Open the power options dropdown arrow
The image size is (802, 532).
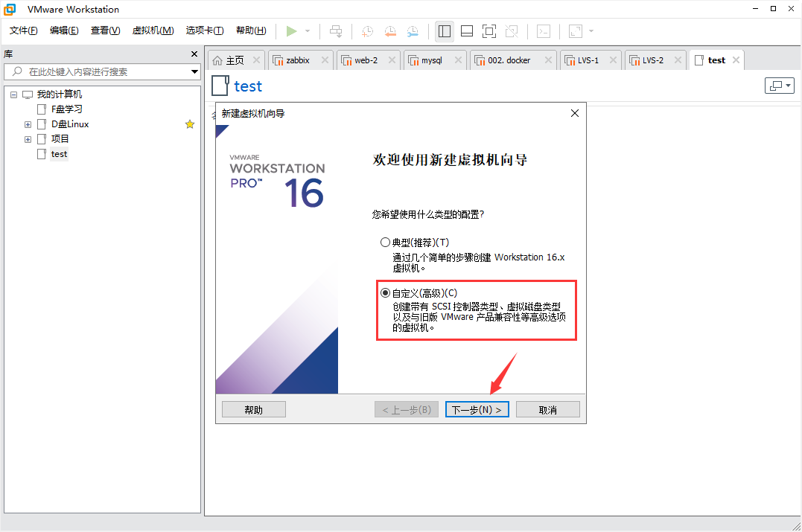tap(308, 31)
